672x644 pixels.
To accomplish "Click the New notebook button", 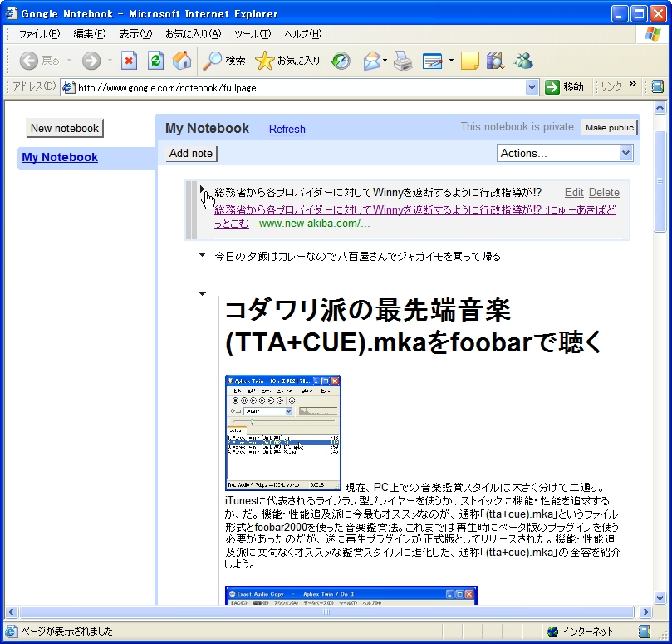I will [x=65, y=128].
